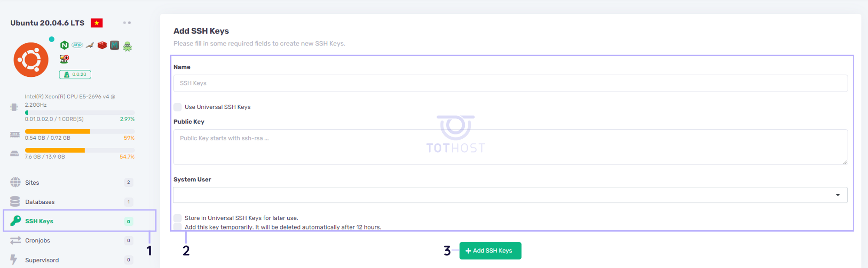868x268 pixels.
Task: Click the Memcached service icon
Action: click(115, 45)
